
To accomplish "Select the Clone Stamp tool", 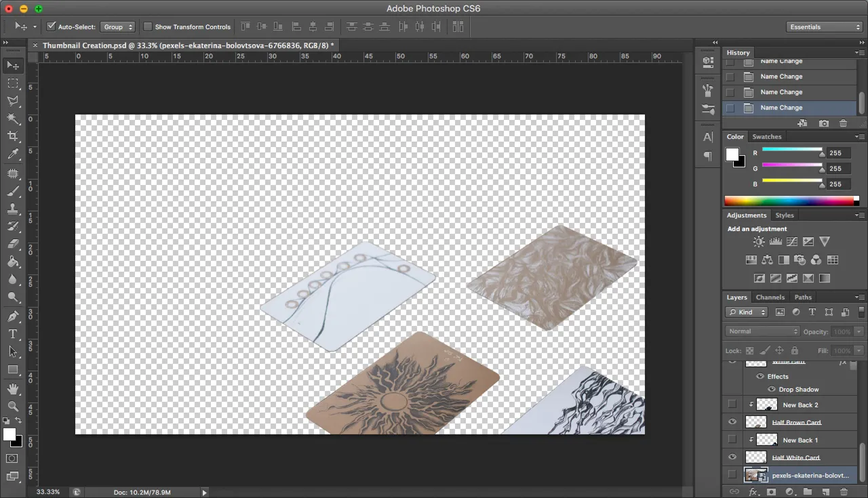I will pos(13,209).
